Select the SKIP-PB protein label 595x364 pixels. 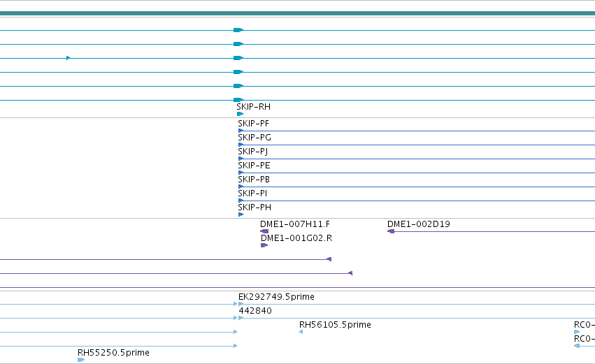254,180
